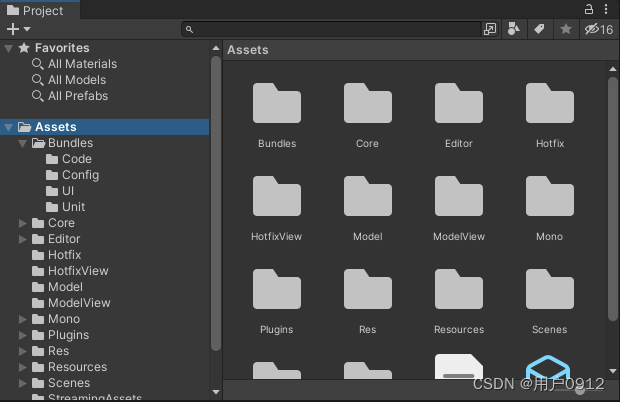Expand the Mono folder in tree
The height and width of the screenshot is (402, 620).
pyautogui.click(x=23, y=319)
